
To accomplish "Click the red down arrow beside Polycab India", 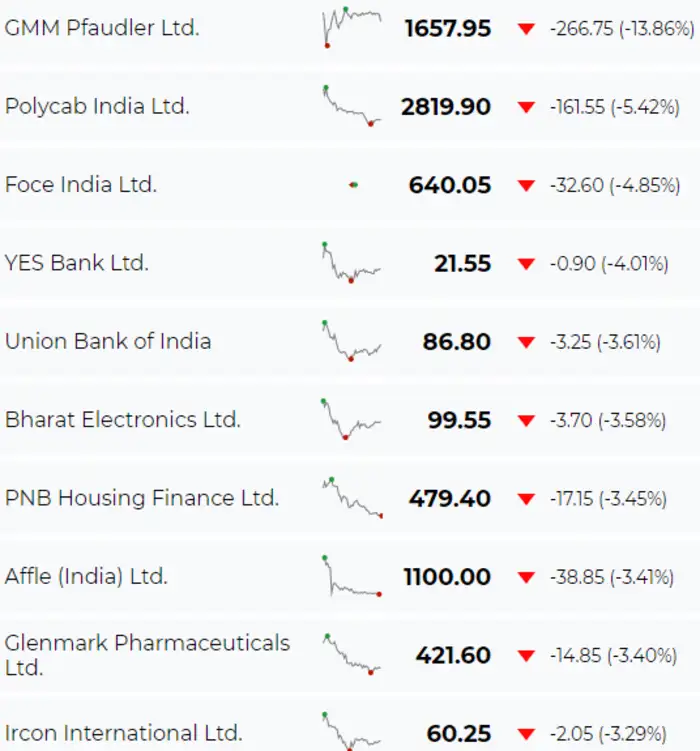I will pos(526,107).
